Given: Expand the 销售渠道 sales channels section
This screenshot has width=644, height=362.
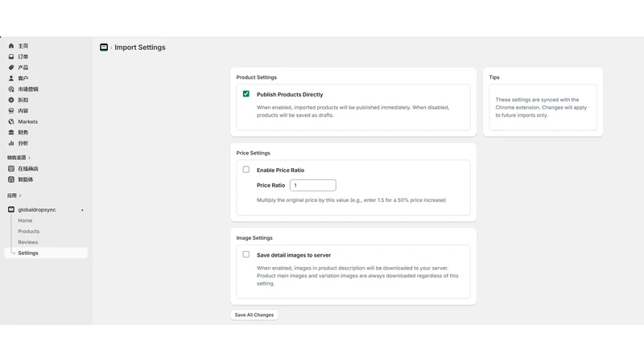Looking at the screenshot, I should (19, 158).
